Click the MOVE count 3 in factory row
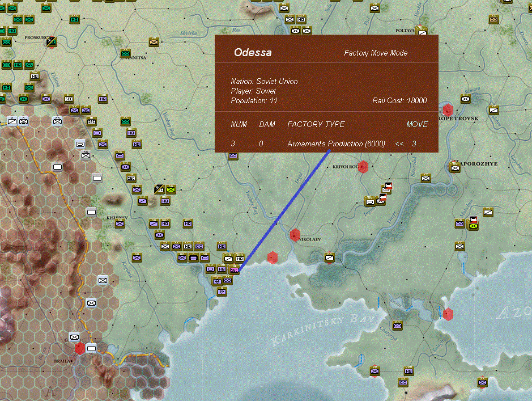The width and height of the screenshot is (532, 401). (x=414, y=143)
